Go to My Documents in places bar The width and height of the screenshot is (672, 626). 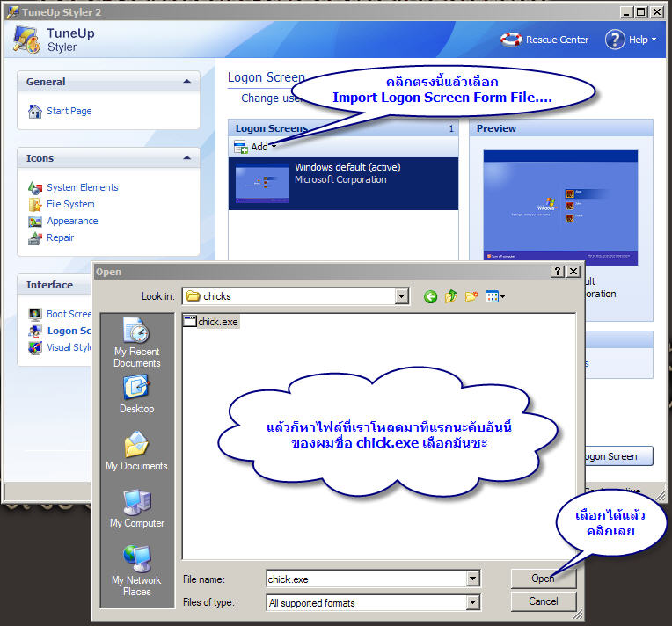(x=136, y=451)
